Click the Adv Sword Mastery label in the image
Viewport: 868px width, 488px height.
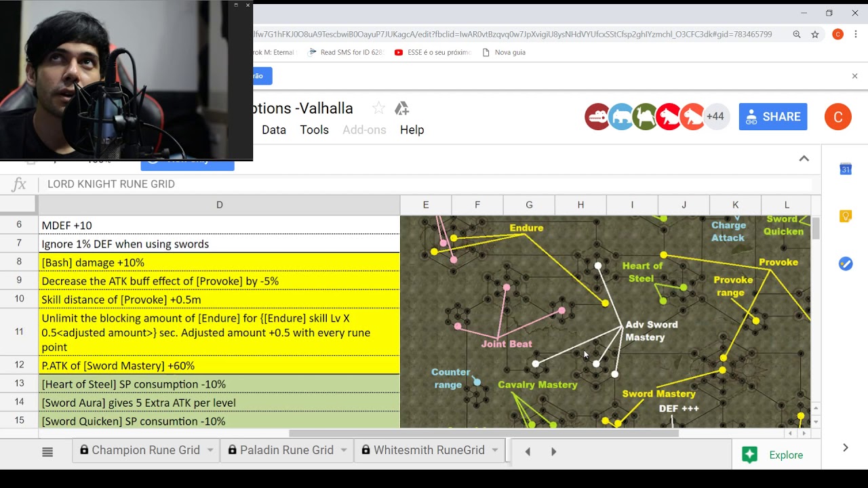[x=651, y=331]
